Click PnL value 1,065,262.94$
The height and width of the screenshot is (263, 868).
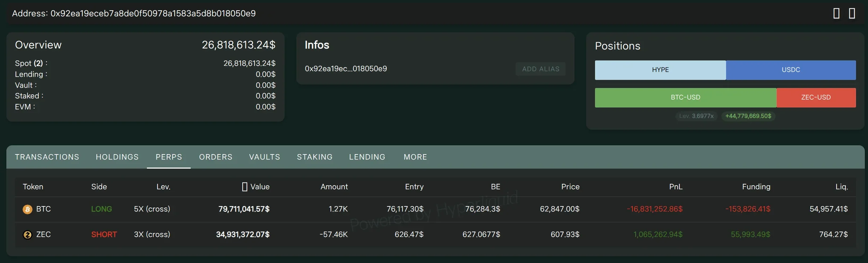point(658,235)
